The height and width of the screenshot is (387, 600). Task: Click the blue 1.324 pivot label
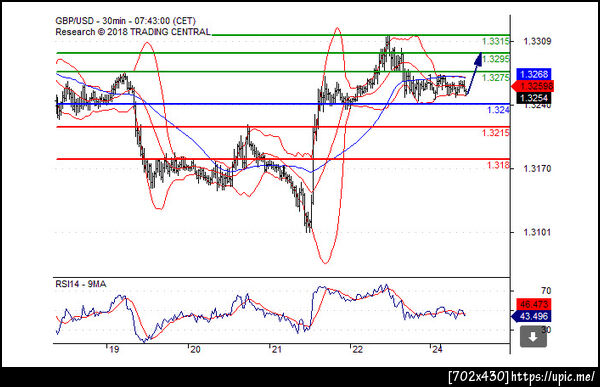(x=498, y=110)
